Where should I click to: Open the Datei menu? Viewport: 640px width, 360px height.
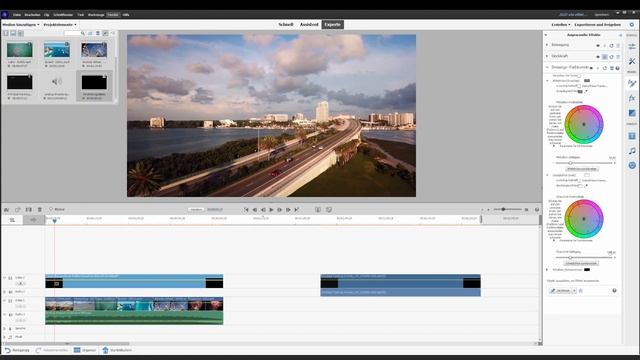coord(17,15)
